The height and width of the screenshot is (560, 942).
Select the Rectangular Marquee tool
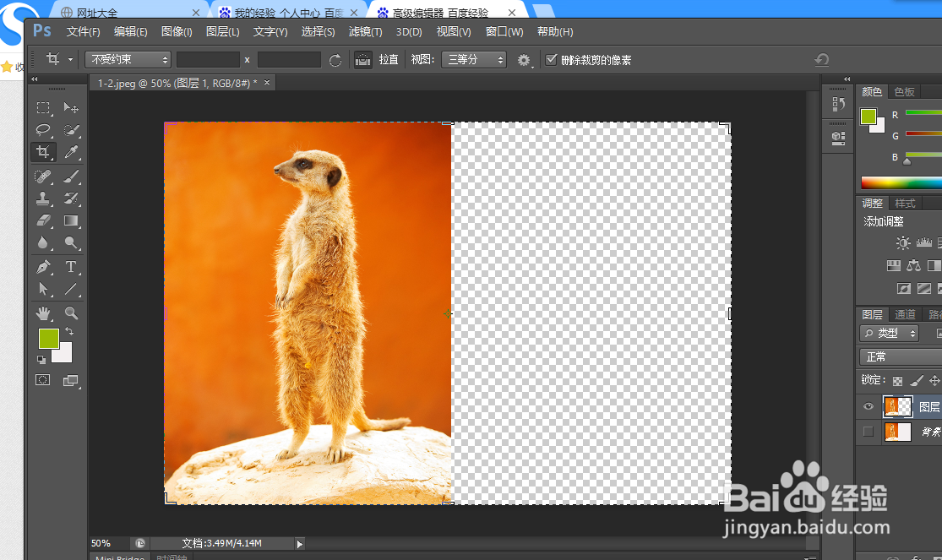(x=42, y=107)
